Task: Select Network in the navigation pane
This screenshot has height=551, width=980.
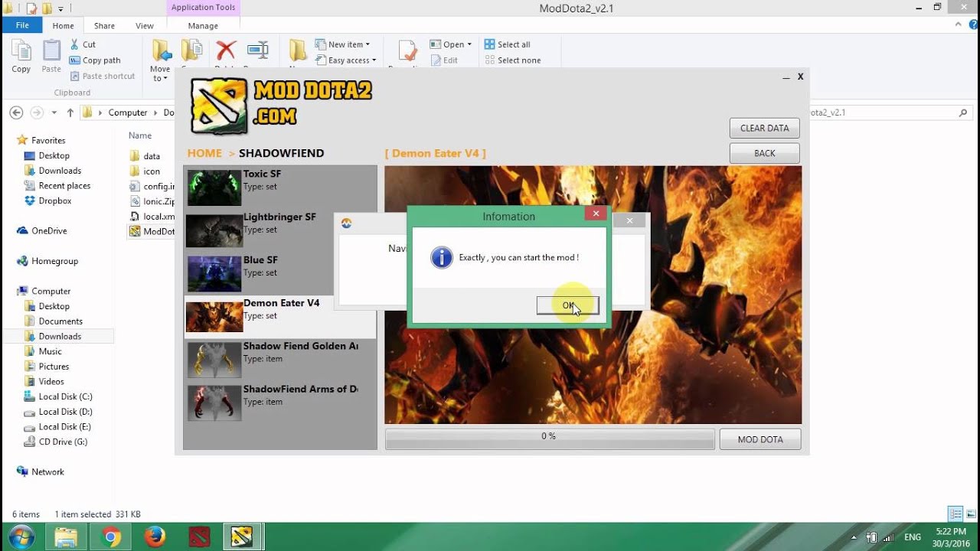Action: click(41, 472)
